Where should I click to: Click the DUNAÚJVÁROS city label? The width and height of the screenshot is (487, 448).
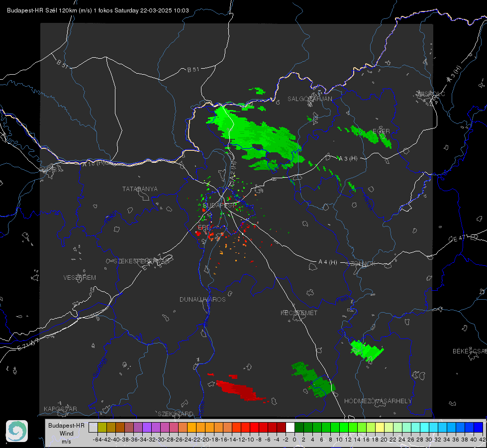pyautogui.click(x=202, y=299)
